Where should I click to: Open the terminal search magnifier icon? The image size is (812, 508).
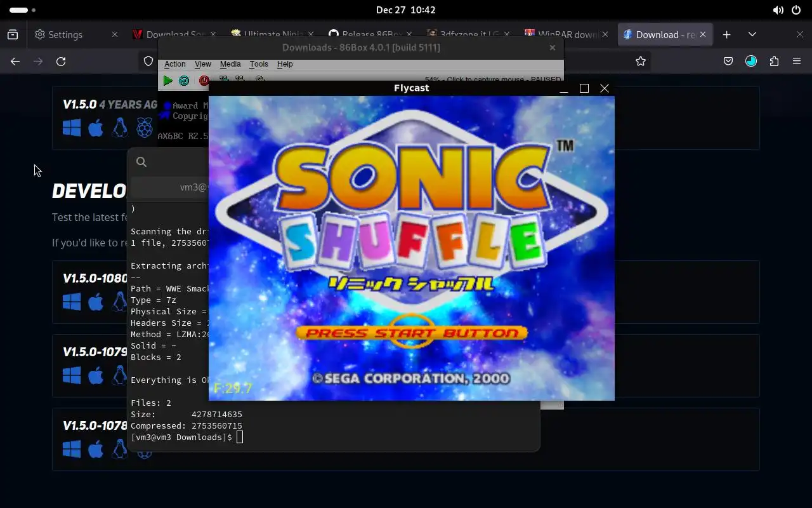141,162
